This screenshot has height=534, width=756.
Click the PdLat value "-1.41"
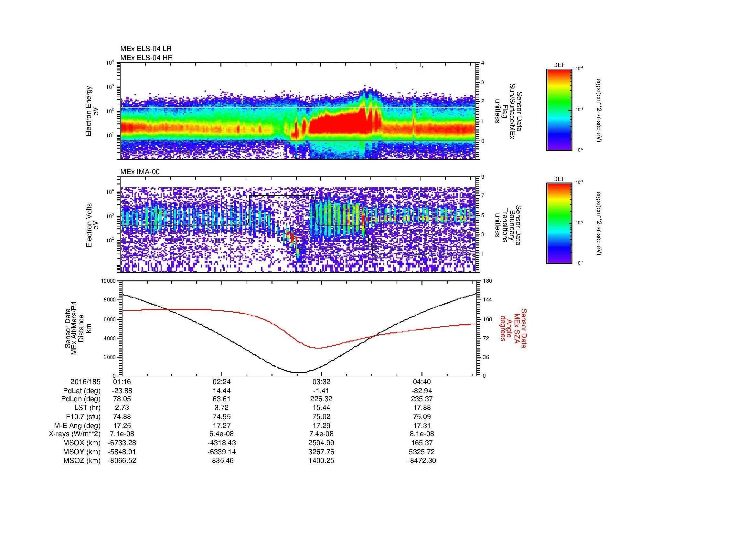pos(321,391)
